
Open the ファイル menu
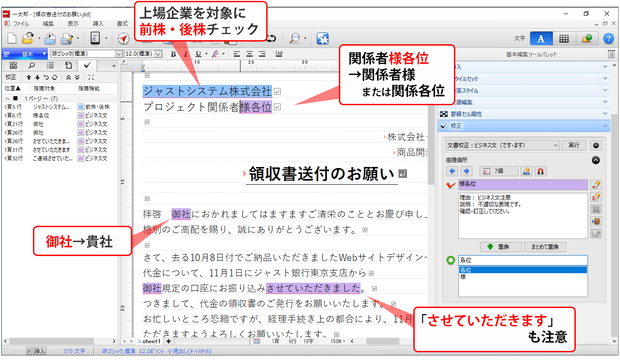pos(21,24)
